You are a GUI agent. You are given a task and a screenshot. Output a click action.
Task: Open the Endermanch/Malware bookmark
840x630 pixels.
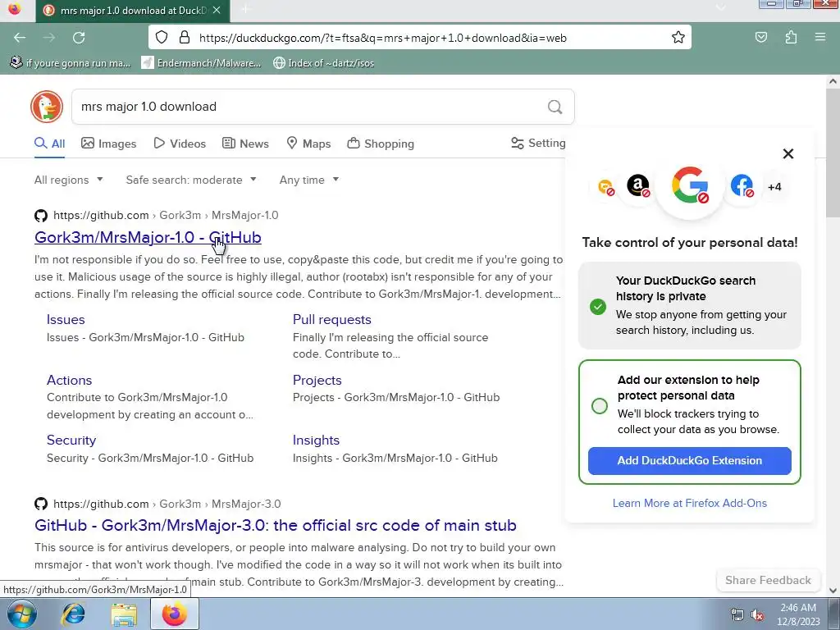pyautogui.click(x=201, y=62)
